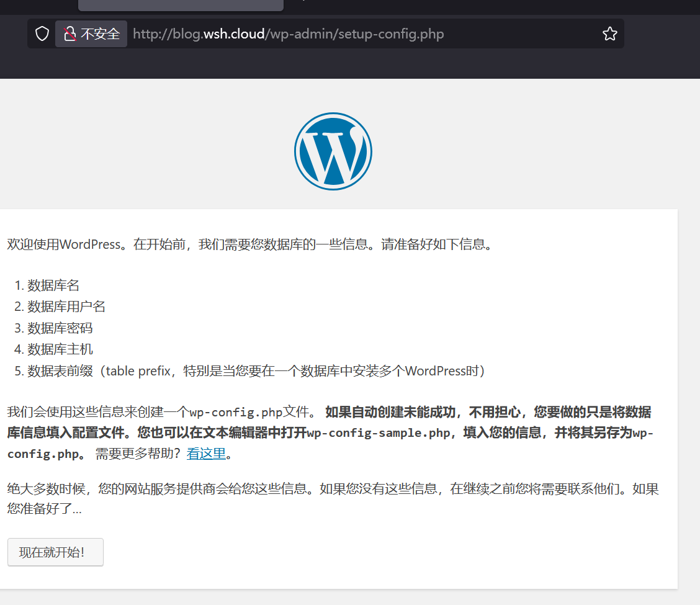The height and width of the screenshot is (605, 700).
Task: Click the 数据表前缀 table prefix list item
Action: (x=256, y=371)
